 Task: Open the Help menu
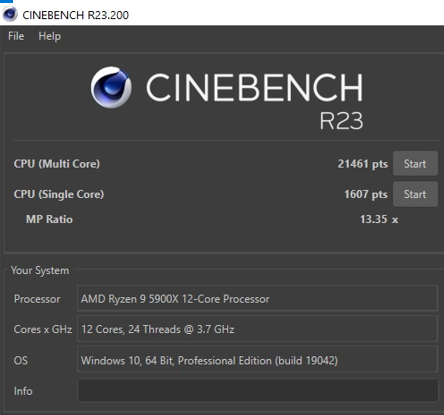tap(49, 36)
